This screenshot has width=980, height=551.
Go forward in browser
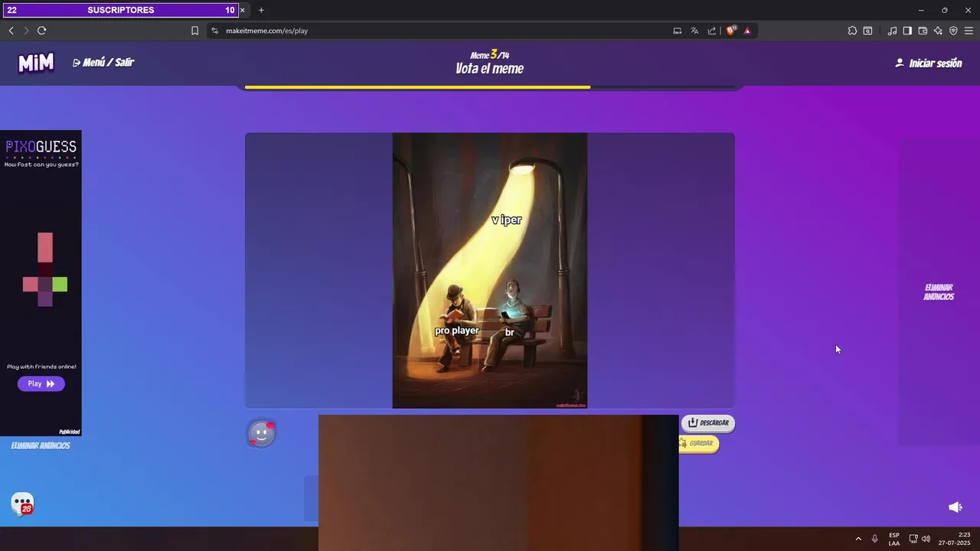26,31
